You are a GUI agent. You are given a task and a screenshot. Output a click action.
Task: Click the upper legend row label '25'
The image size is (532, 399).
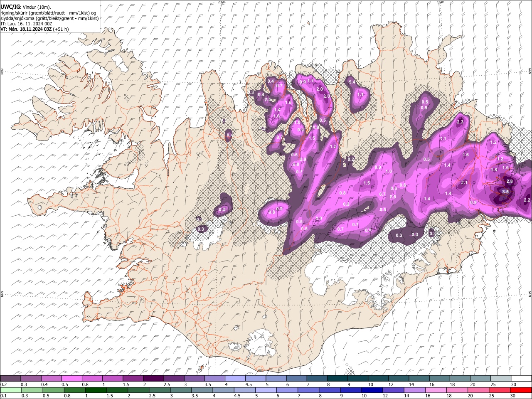coord(493,384)
